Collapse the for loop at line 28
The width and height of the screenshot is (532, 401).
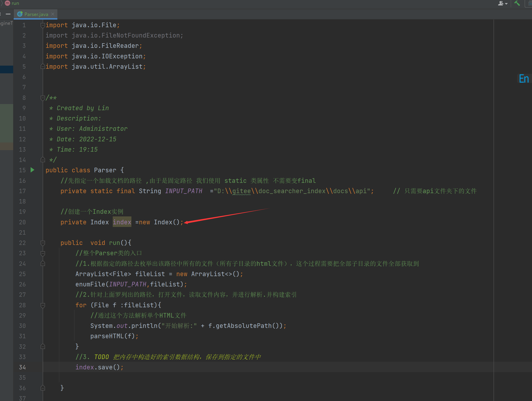pyautogui.click(x=43, y=305)
